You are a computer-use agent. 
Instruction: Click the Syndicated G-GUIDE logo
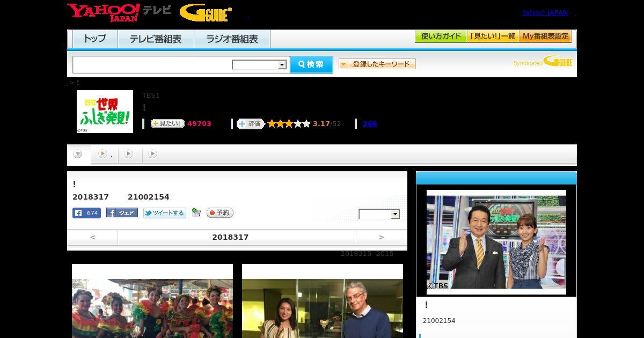543,62
